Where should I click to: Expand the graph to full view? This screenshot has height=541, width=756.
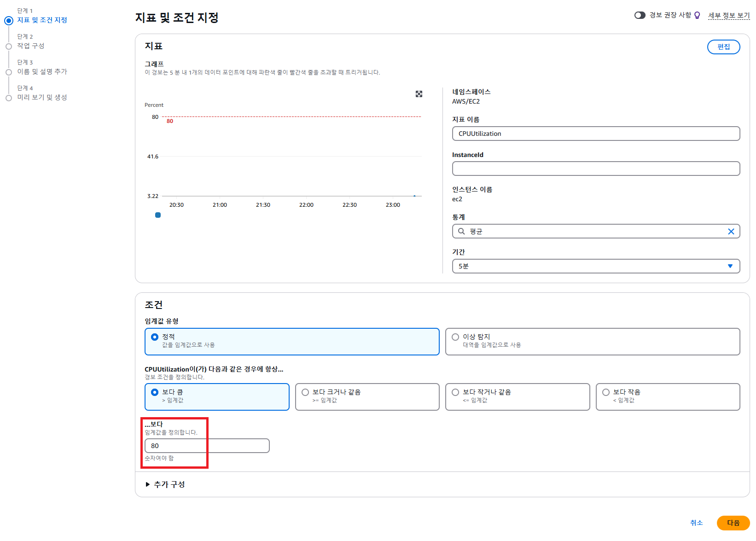[x=419, y=94]
